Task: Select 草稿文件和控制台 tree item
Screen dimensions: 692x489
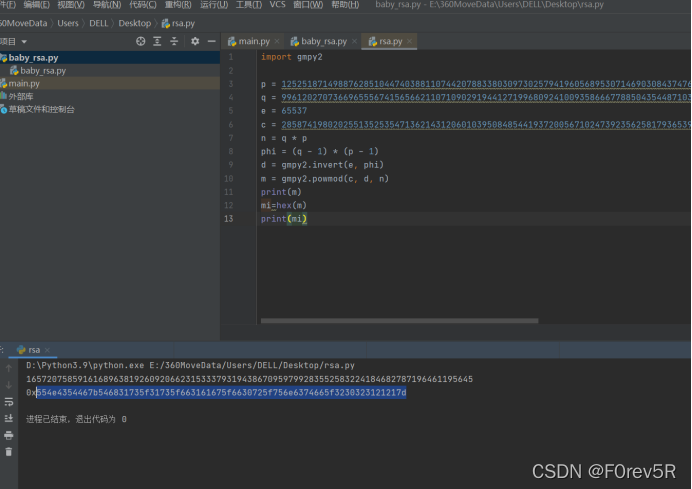Action: (x=110, y=109)
